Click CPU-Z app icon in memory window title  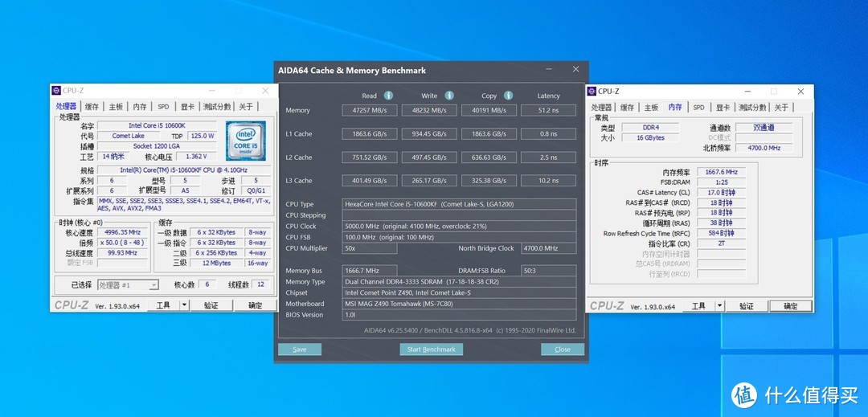(x=592, y=91)
